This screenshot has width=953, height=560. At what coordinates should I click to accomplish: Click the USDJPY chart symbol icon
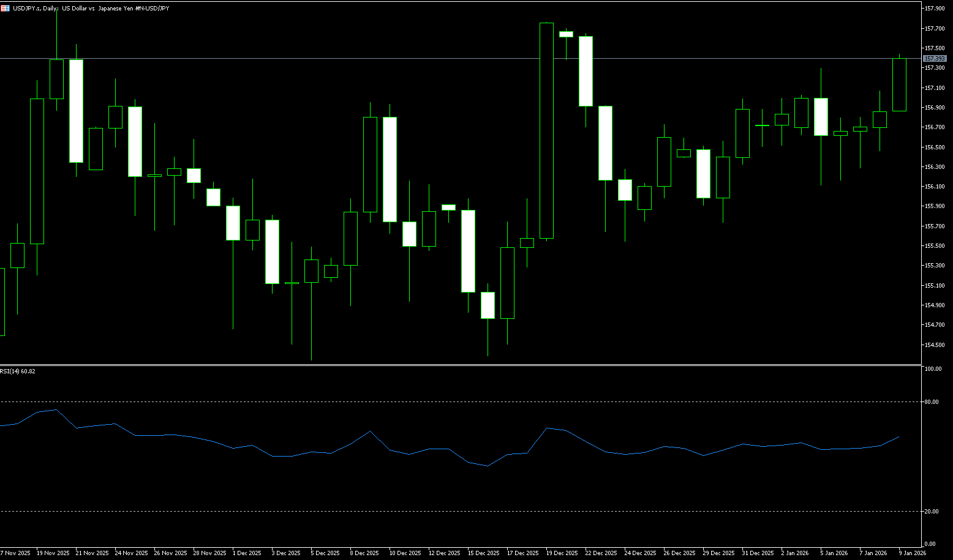[x=5, y=9]
